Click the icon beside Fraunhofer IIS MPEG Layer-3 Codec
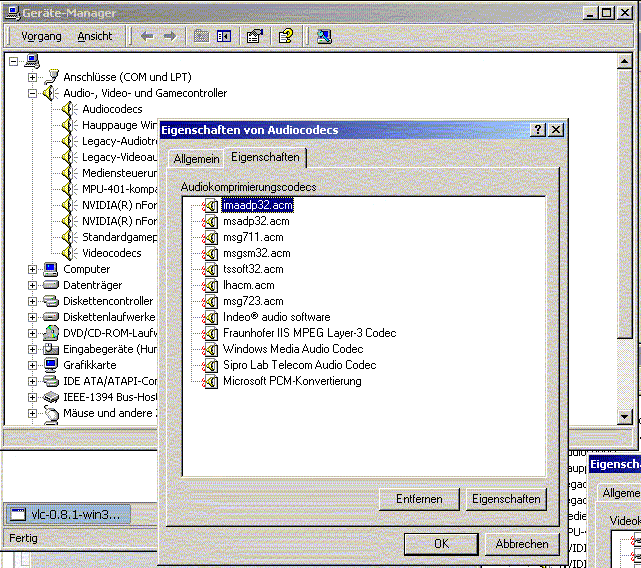The height and width of the screenshot is (568, 641). 210,333
